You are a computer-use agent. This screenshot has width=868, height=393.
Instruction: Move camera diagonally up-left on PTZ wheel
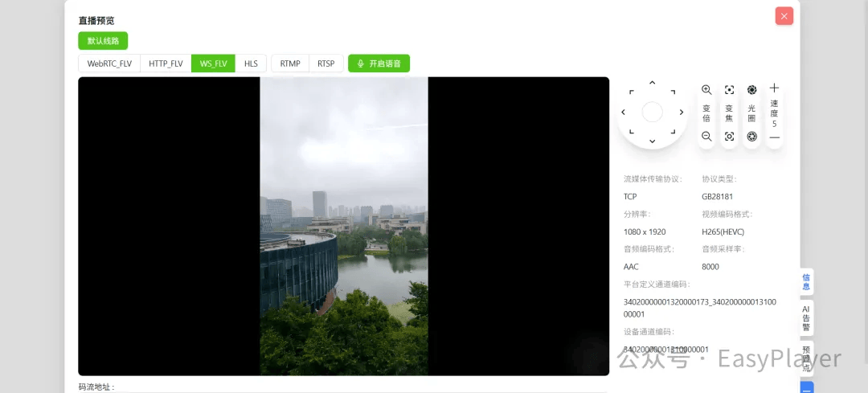point(632,92)
